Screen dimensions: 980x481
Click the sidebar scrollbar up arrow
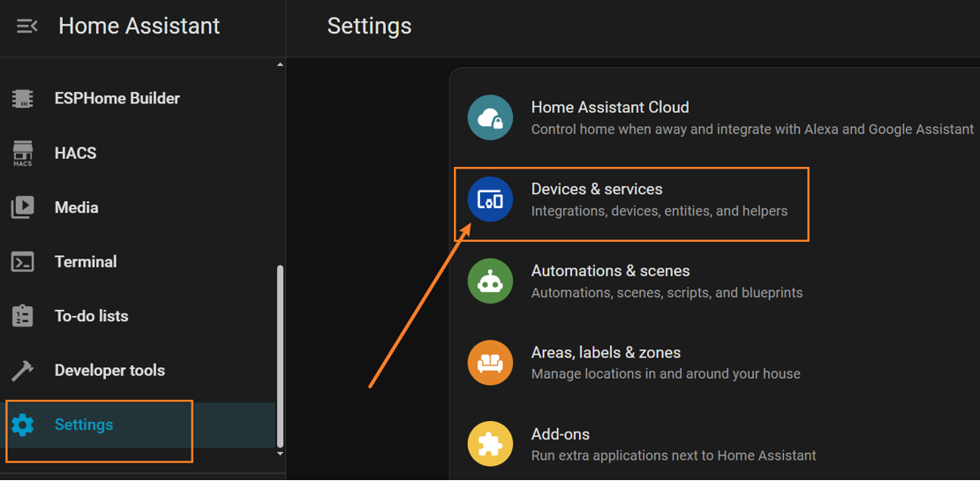pyautogui.click(x=280, y=64)
